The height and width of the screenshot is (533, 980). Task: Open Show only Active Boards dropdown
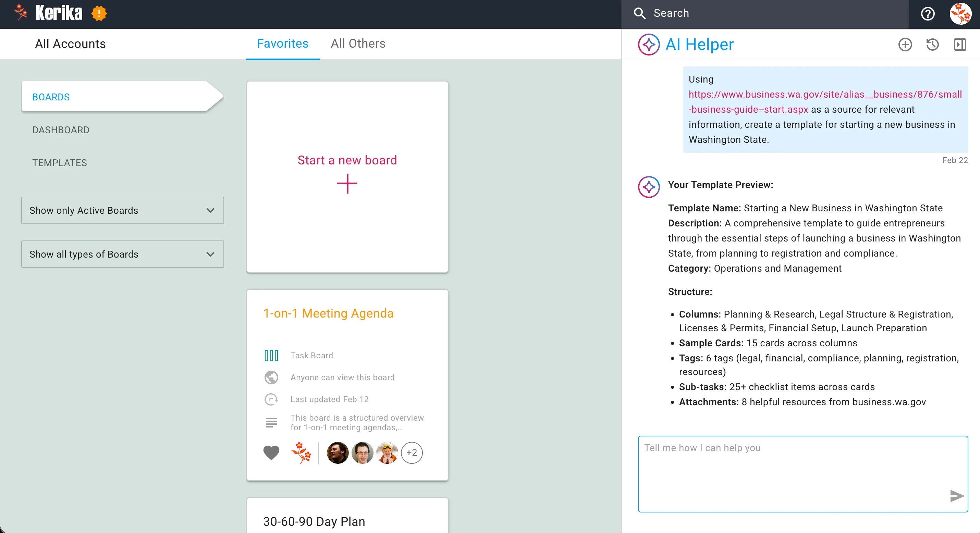pyautogui.click(x=123, y=210)
